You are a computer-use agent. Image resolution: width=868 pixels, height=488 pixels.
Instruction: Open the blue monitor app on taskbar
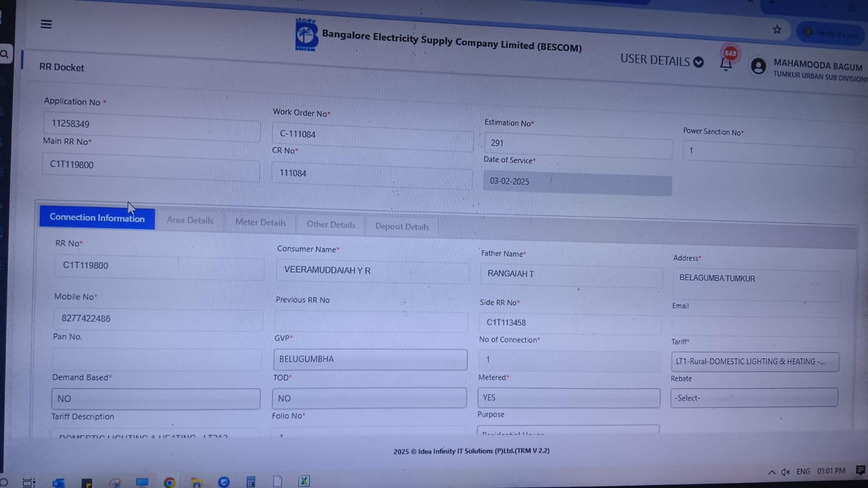142,481
